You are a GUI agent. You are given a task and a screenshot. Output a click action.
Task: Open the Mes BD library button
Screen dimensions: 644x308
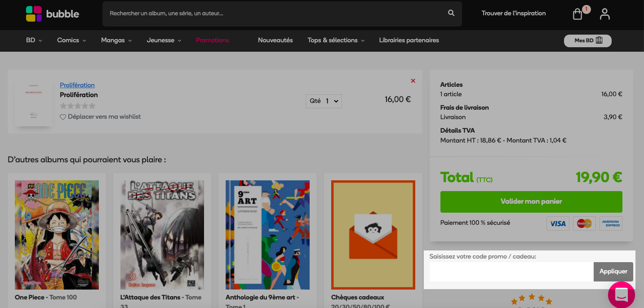pyautogui.click(x=588, y=40)
